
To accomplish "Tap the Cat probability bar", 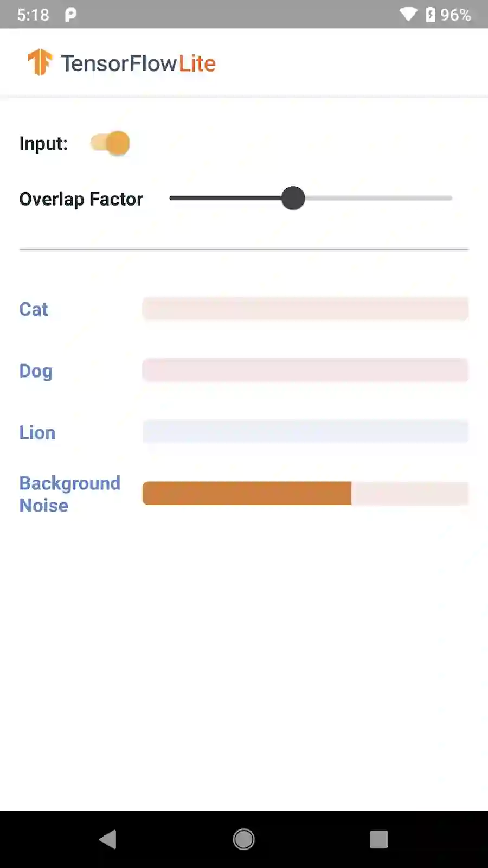I will click(305, 309).
